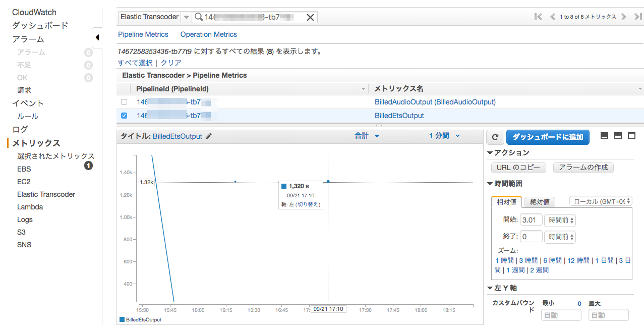644x330 pixels.
Task: Click the pencil to rename the BilledEtsOutput graph title
Action: (209, 136)
